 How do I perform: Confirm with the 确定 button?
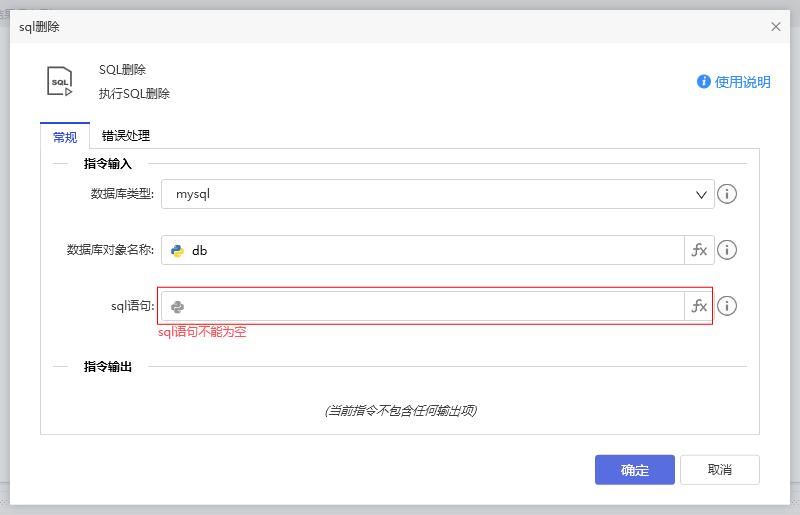tap(634, 470)
